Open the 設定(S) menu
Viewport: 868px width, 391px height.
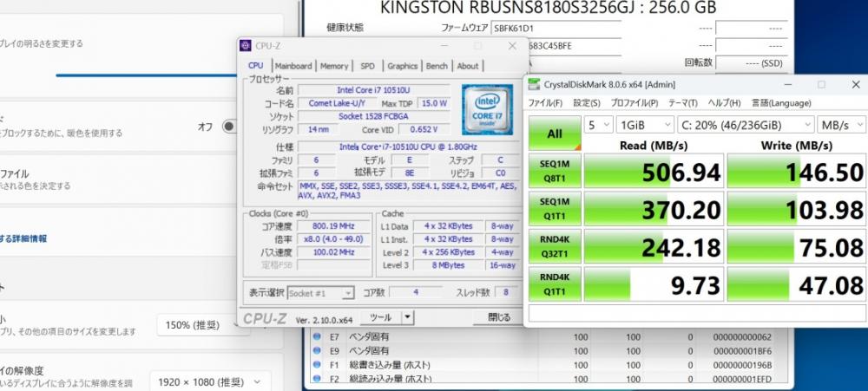(587, 103)
